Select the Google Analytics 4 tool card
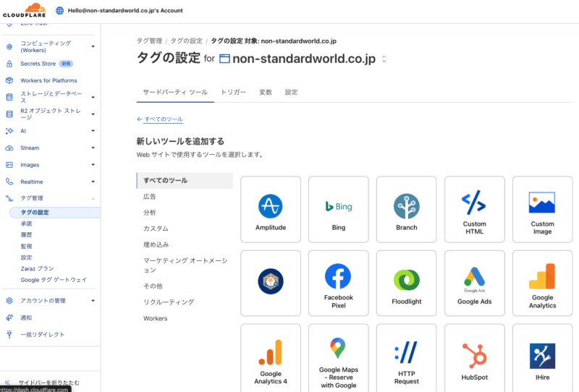This screenshot has width=579, height=392. pos(271,358)
